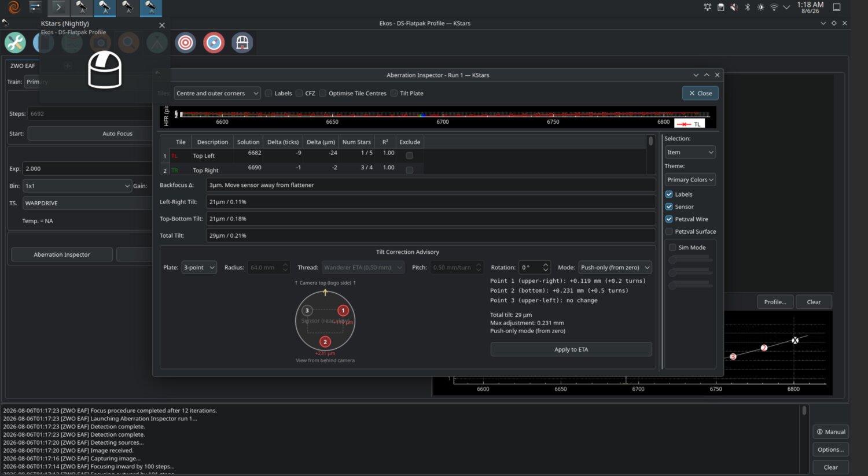This screenshot has width=868, height=476.
Task: Enable the CFZ checkbox
Action: (299, 93)
